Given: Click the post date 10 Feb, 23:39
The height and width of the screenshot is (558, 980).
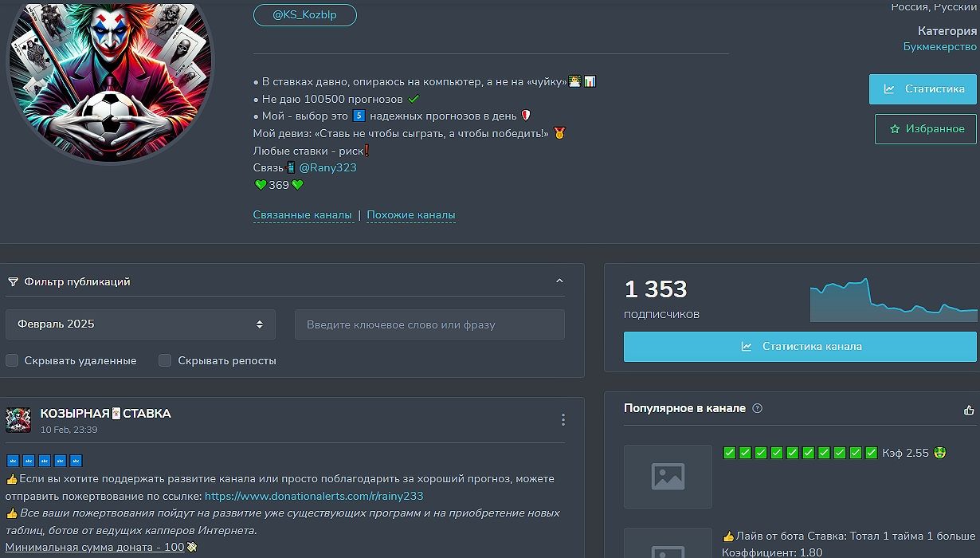Looking at the screenshot, I should pyautogui.click(x=69, y=430).
